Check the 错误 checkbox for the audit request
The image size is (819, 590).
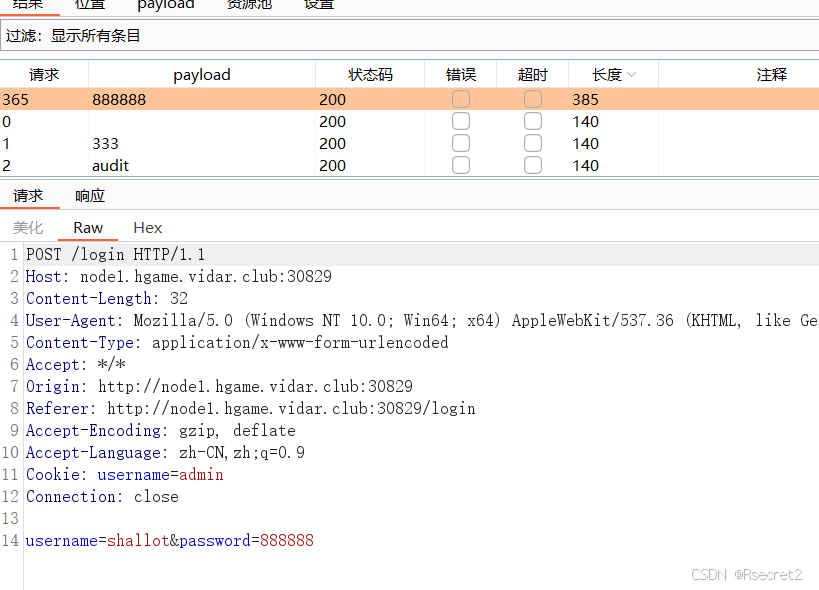point(460,165)
